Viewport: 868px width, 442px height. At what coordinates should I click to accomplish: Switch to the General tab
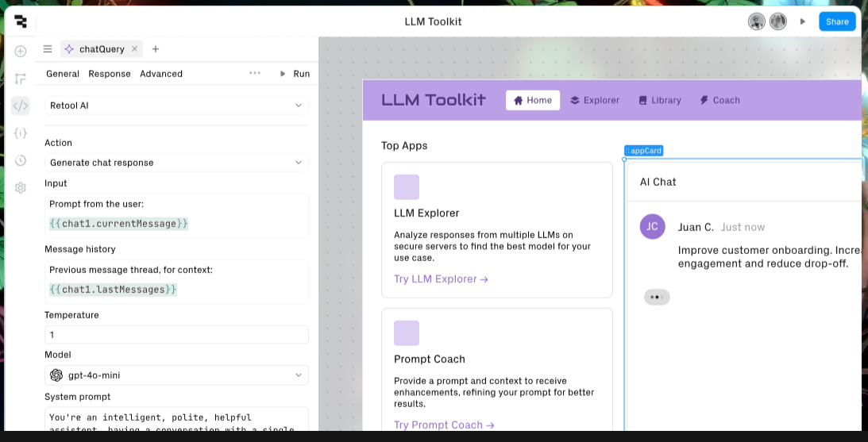point(63,74)
